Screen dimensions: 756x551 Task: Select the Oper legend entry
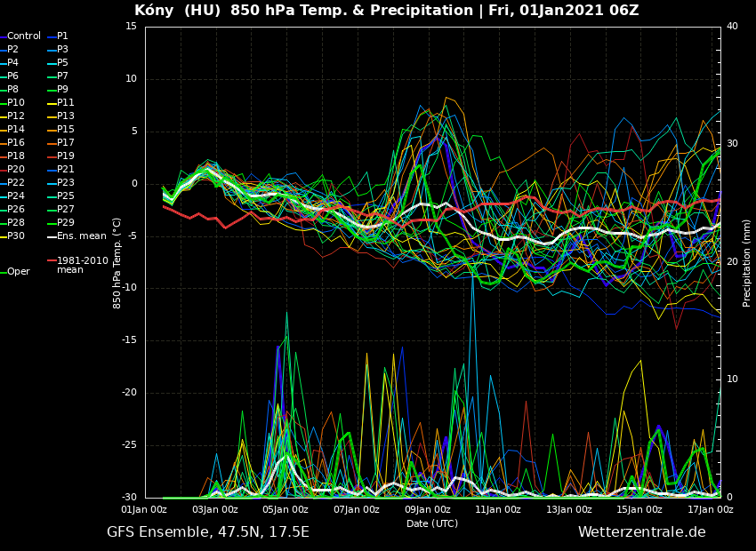pos(19,272)
